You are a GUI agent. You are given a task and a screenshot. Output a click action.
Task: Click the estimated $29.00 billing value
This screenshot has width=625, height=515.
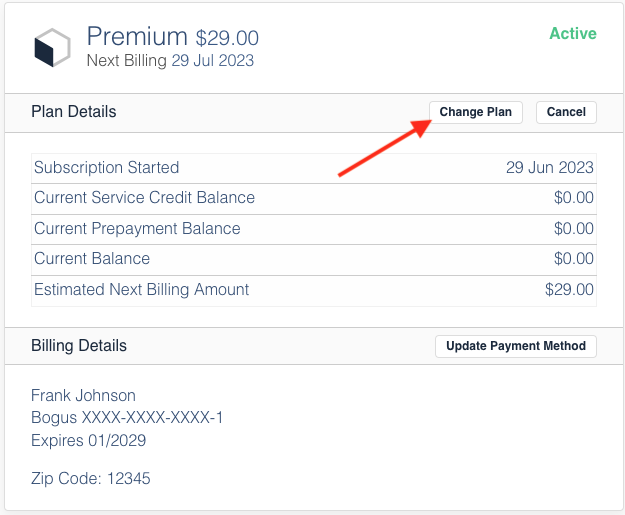pyautogui.click(x=573, y=290)
